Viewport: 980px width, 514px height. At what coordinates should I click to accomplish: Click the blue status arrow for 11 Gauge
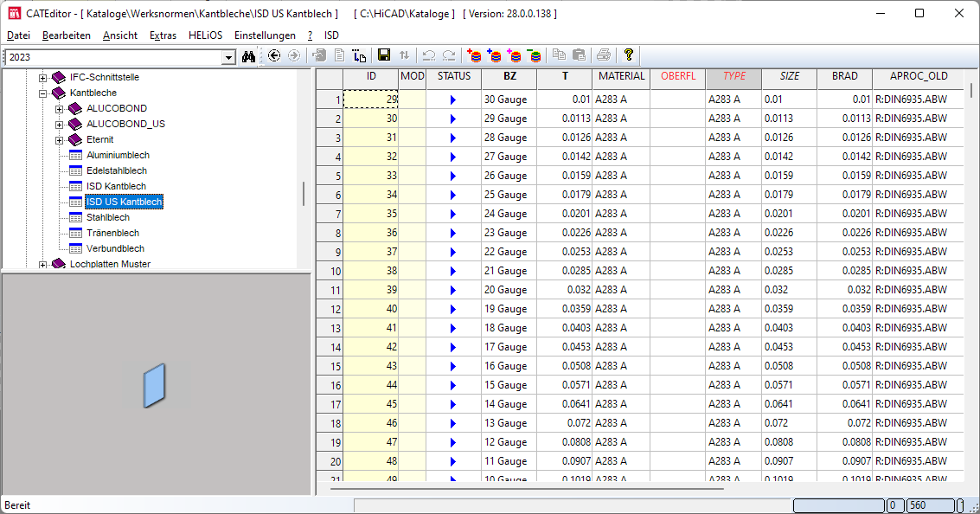[x=452, y=462]
